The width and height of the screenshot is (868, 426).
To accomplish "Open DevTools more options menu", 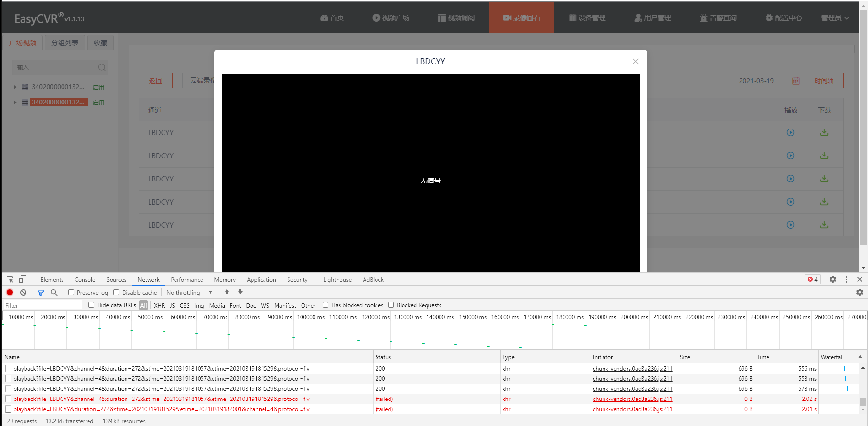I will (846, 279).
